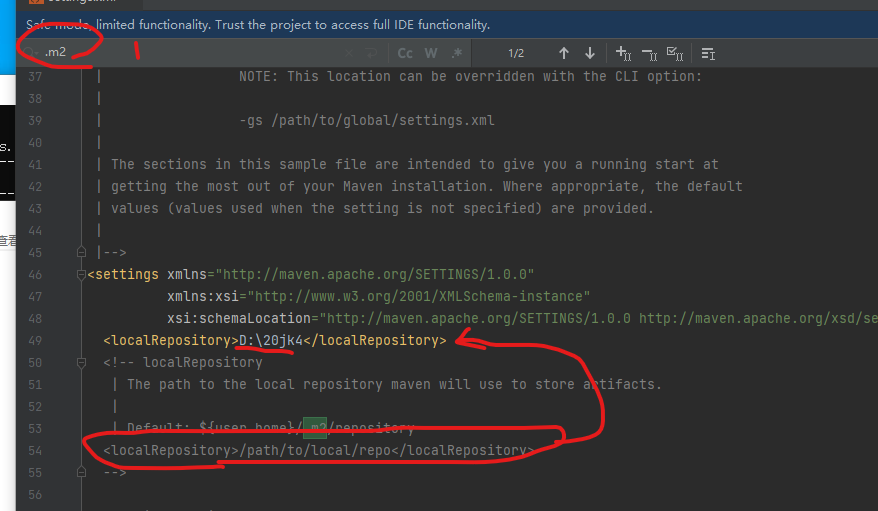The width and height of the screenshot is (878, 511).
Task: Click 'The sections in this sample file' line
Action: point(414,165)
